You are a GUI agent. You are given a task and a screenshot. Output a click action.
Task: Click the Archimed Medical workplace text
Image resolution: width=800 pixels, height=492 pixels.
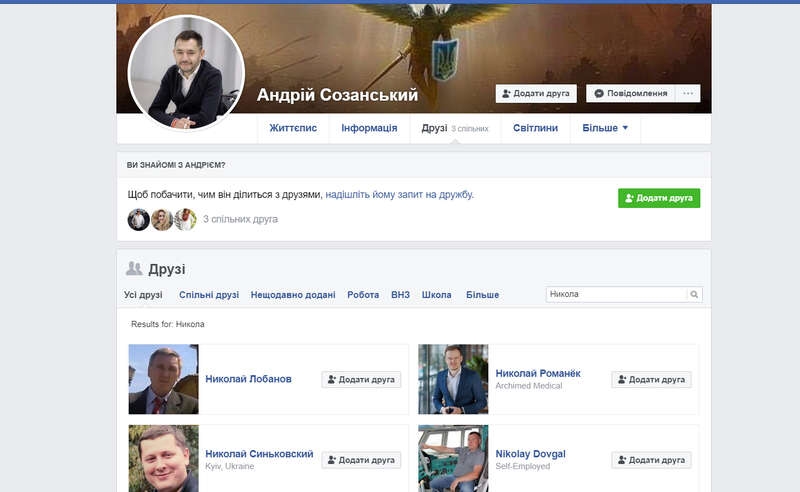[x=529, y=386]
